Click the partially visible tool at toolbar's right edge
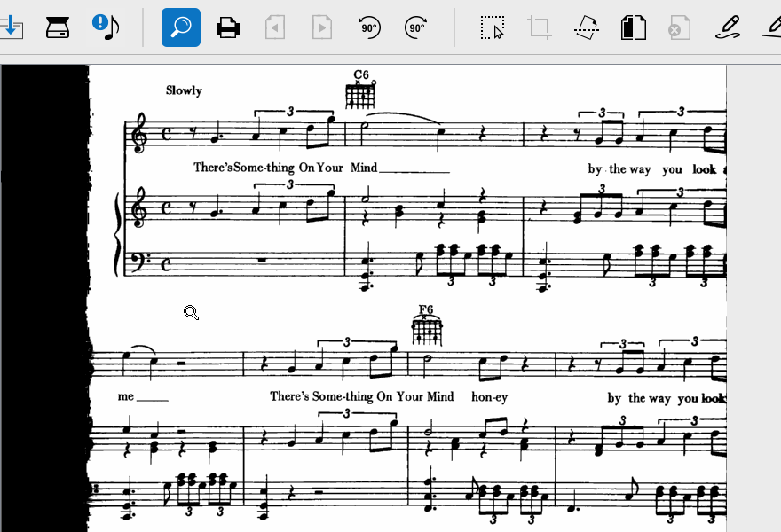Viewport: 781px width, 532px height. [772, 27]
